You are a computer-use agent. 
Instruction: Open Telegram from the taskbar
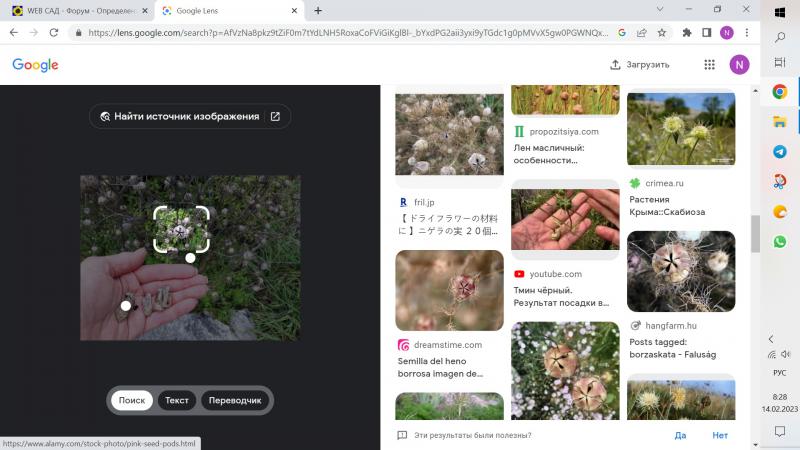coord(780,152)
